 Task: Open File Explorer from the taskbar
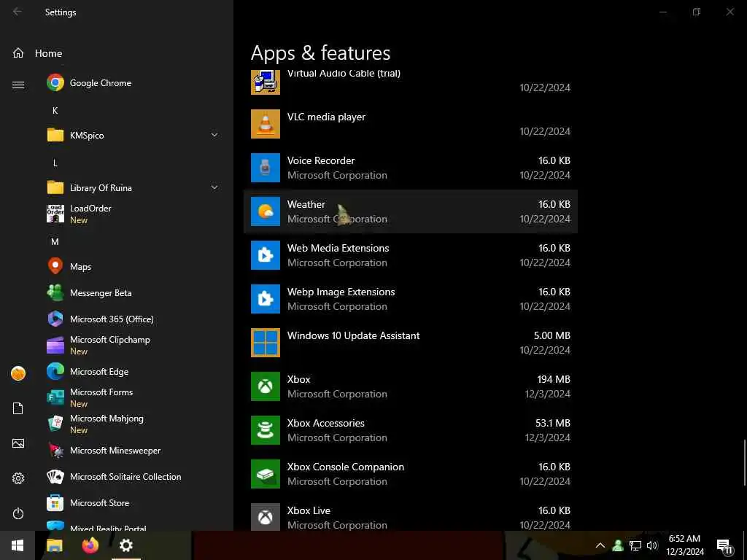click(x=54, y=545)
